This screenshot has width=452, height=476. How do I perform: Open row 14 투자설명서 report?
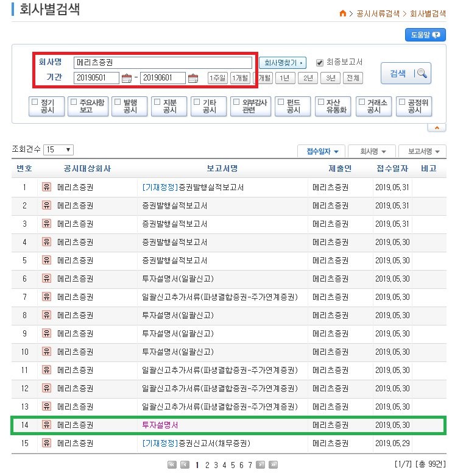(160, 425)
